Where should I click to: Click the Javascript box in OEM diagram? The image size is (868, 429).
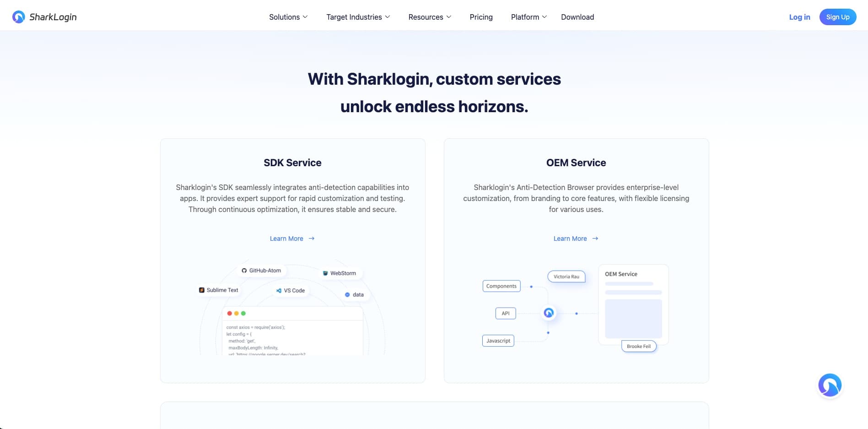pos(498,341)
